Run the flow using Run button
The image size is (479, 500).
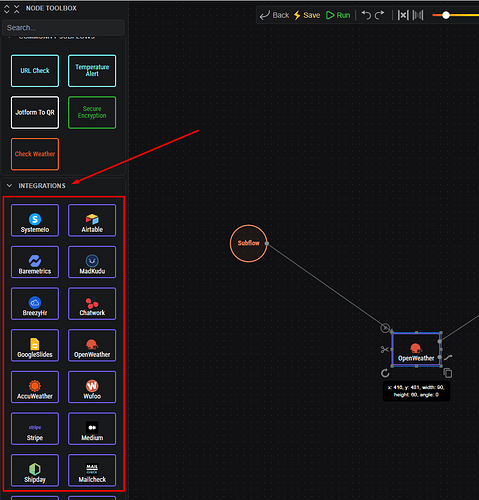coord(338,15)
